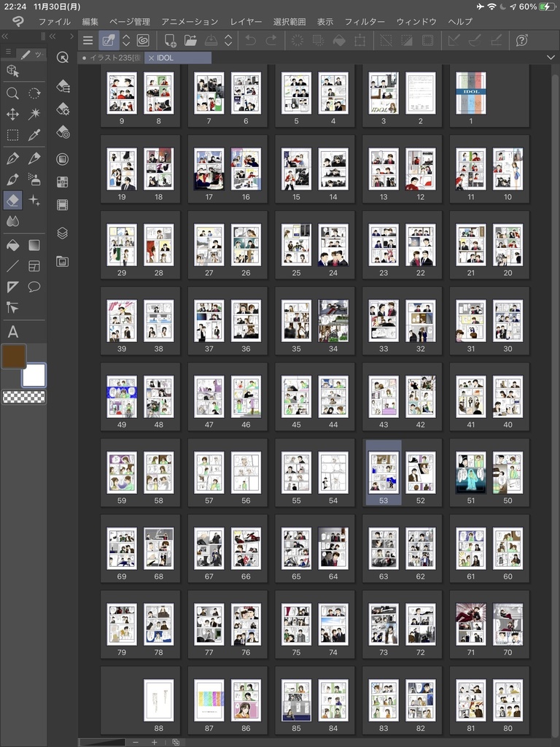This screenshot has height=747, width=560.
Task: Select the Rotate view tool
Action: tap(34, 93)
